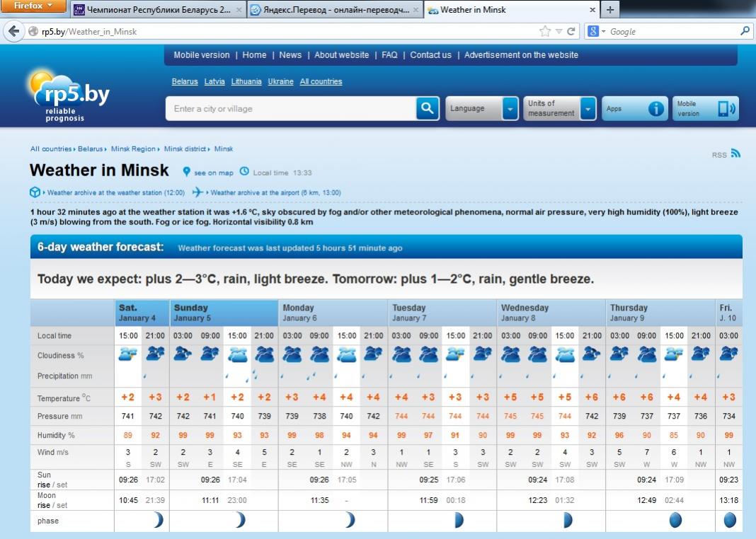This screenshot has height=539, width=756.
Task: Open the FAQ menu item
Action: coord(389,54)
